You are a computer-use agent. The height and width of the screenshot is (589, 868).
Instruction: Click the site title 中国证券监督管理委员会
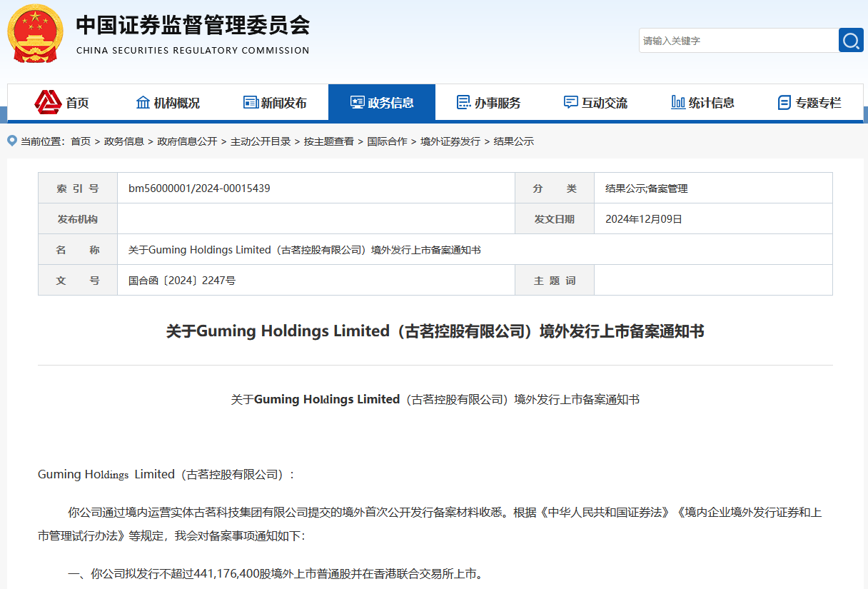[x=193, y=25]
